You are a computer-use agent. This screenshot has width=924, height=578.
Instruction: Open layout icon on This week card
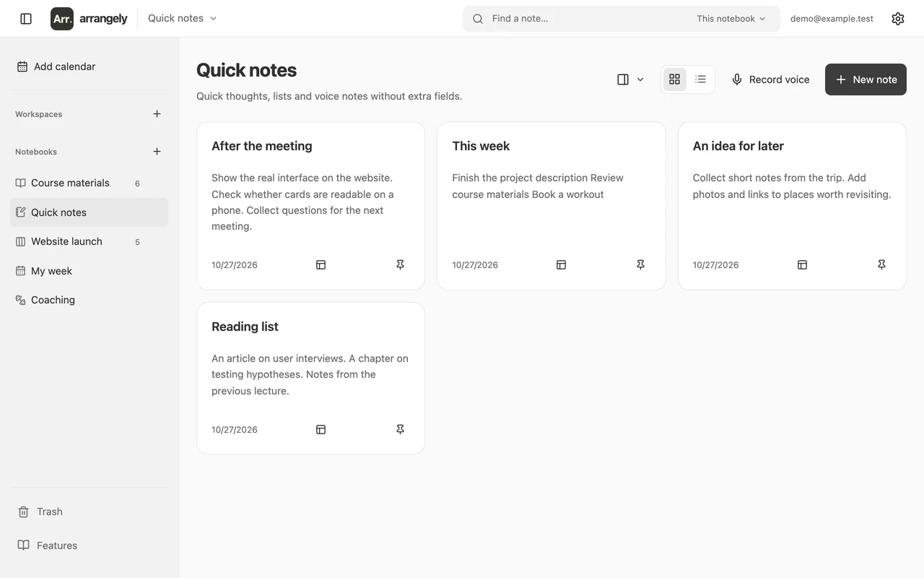(561, 265)
